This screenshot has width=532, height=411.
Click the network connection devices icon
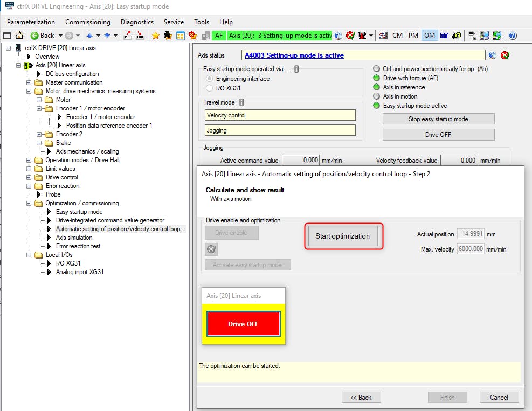[472, 35]
